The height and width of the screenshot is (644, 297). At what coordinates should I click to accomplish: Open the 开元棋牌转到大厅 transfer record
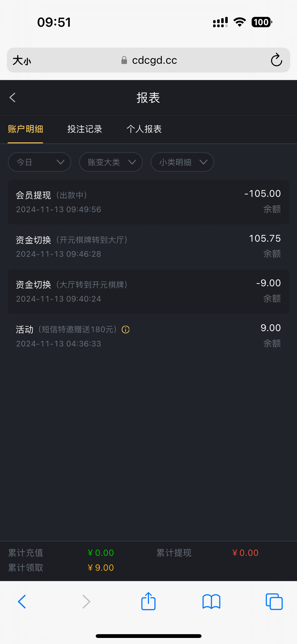(148, 246)
